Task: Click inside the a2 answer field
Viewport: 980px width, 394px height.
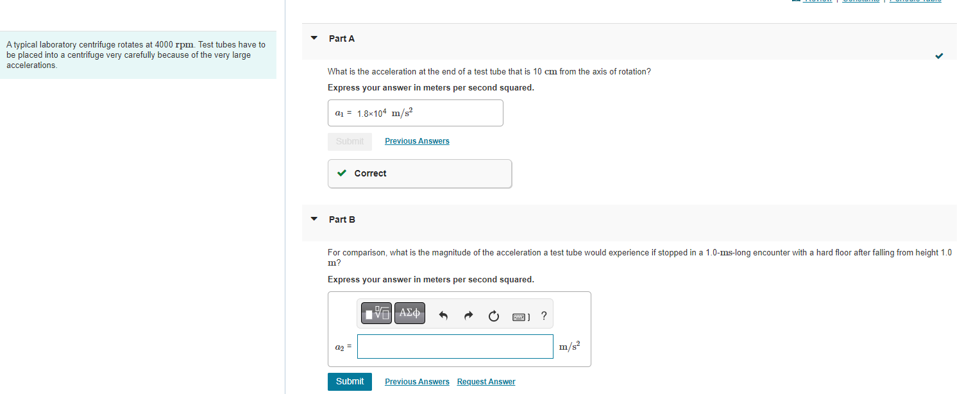Action: click(x=455, y=346)
